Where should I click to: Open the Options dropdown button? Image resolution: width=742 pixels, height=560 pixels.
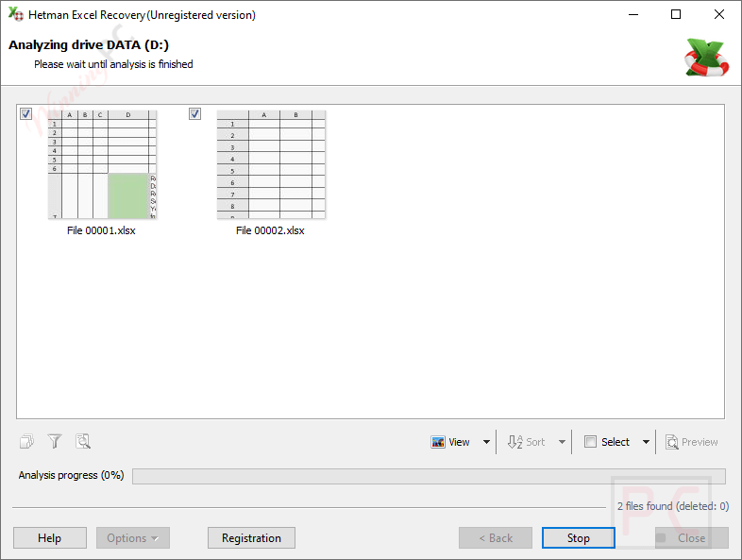[x=133, y=537]
